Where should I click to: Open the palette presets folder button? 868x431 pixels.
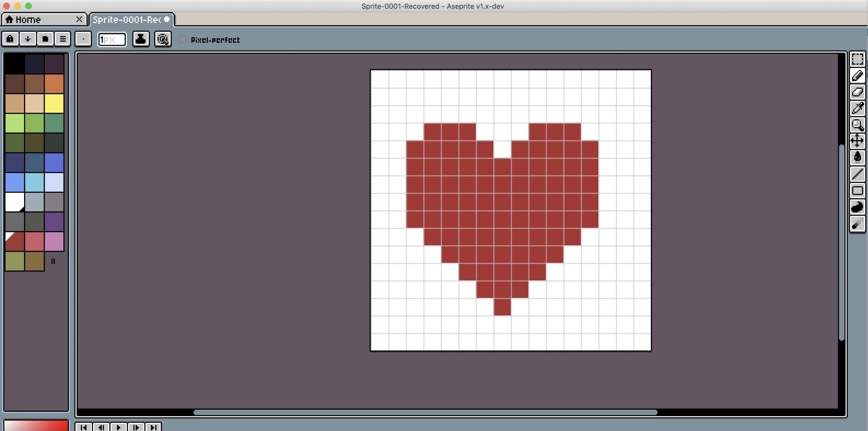[45, 39]
